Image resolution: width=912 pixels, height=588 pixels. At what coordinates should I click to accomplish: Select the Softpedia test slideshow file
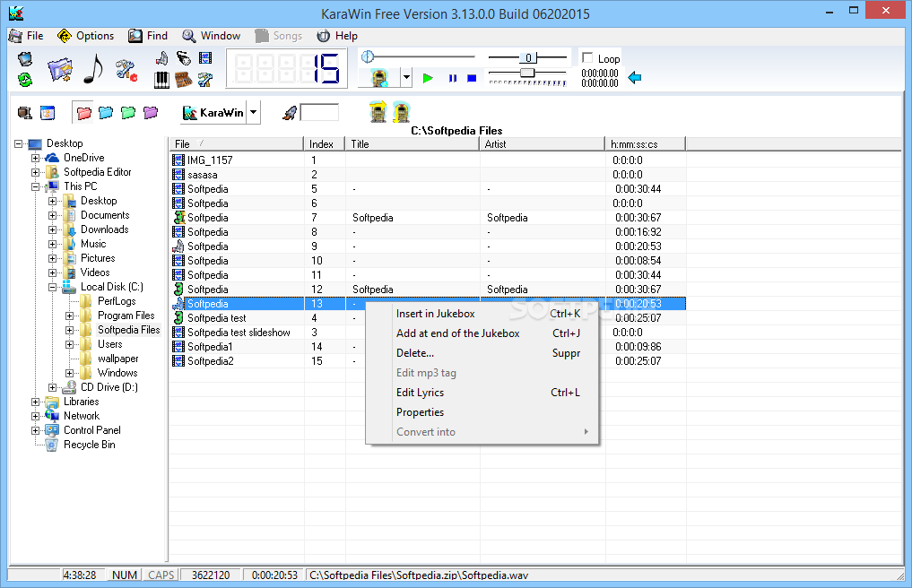(428, 333)
